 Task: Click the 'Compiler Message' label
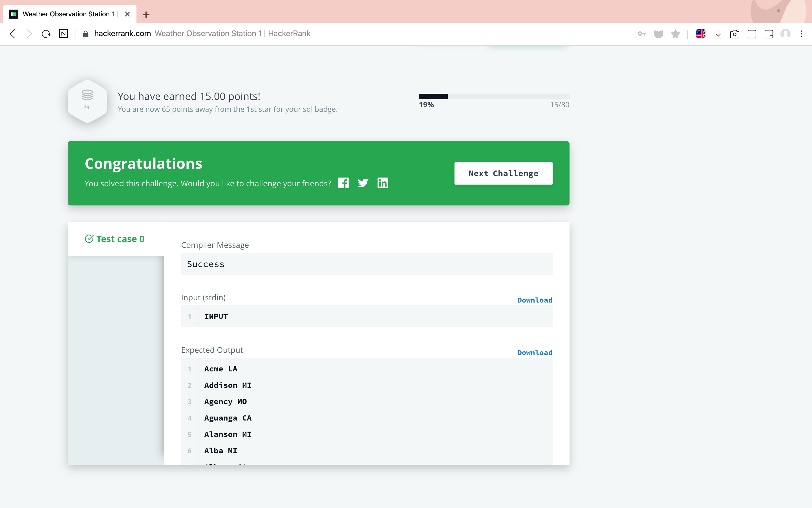point(215,245)
